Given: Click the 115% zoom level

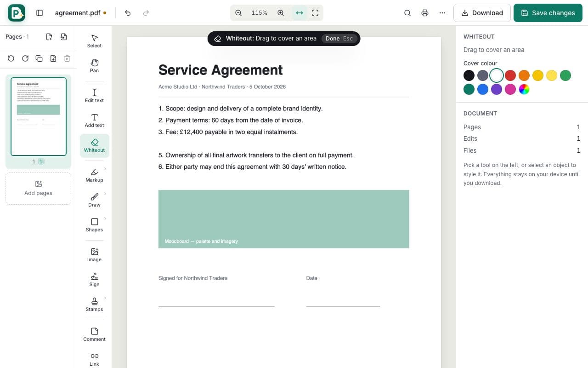Looking at the screenshot, I should 260,13.
